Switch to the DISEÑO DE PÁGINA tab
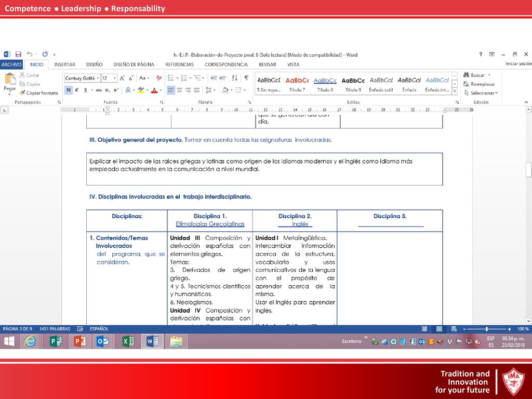The height and width of the screenshot is (399, 532). (134, 64)
